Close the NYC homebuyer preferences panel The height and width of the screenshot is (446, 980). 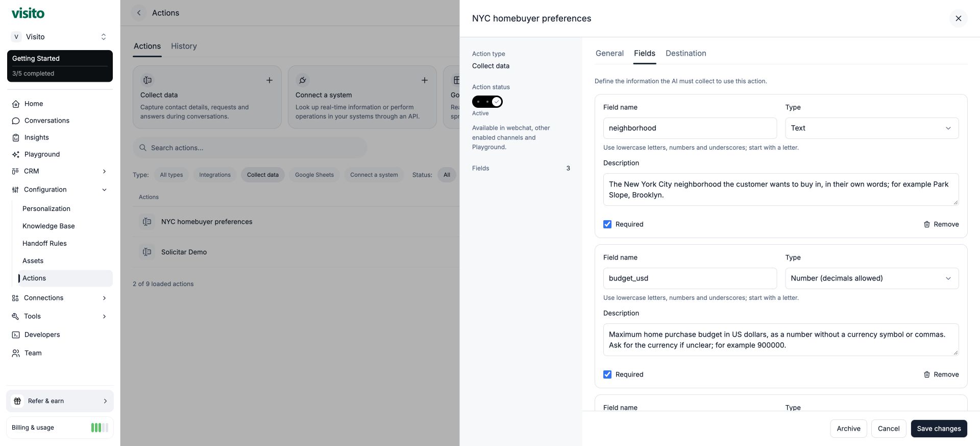tap(958, 18)
